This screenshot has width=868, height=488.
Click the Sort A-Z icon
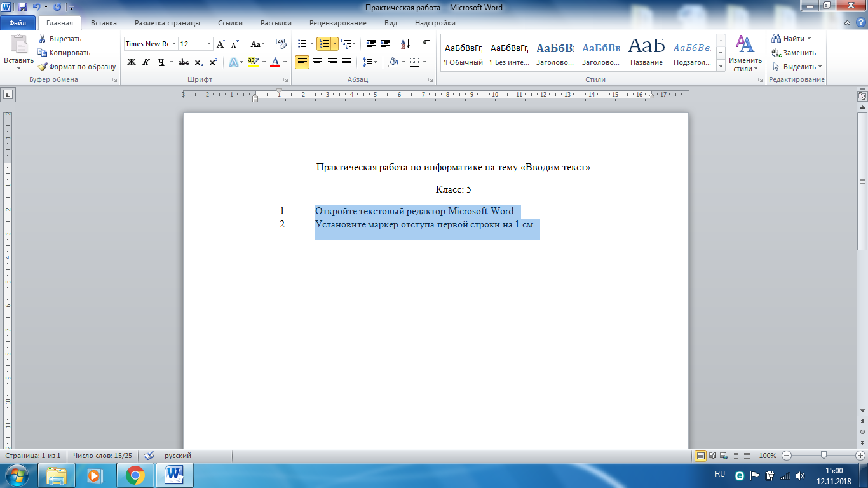point(405,44)
